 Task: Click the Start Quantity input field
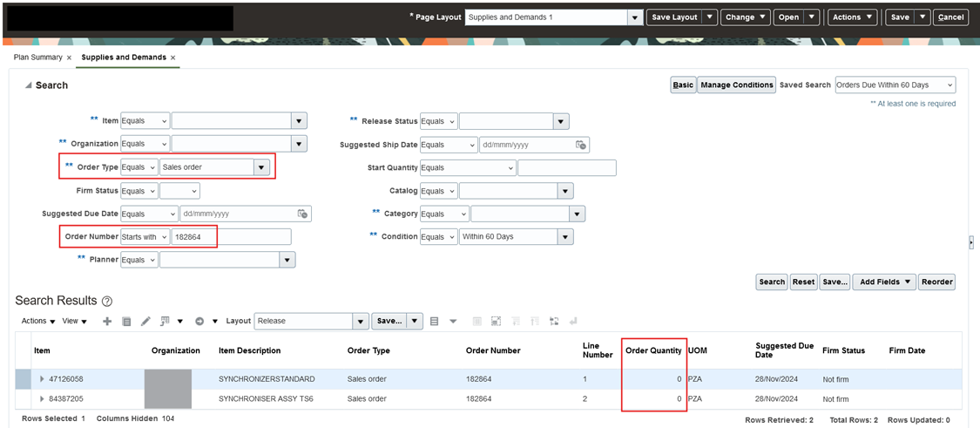567,167
